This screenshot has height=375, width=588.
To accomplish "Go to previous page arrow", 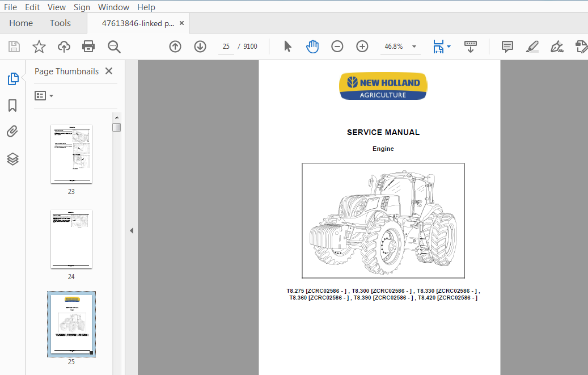I will click(x=175, y=47).
